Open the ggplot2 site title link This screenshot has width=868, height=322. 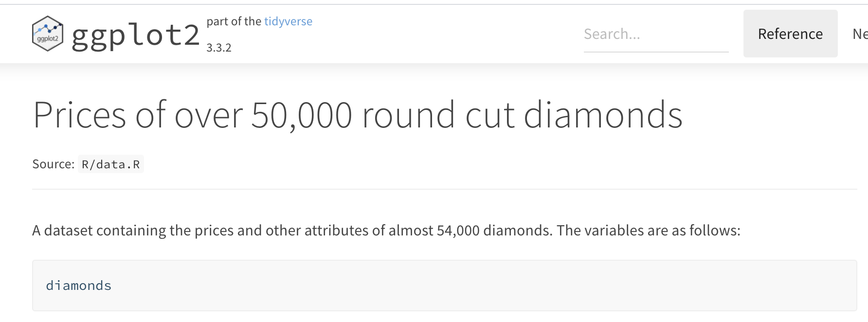(x=135, y=35)
